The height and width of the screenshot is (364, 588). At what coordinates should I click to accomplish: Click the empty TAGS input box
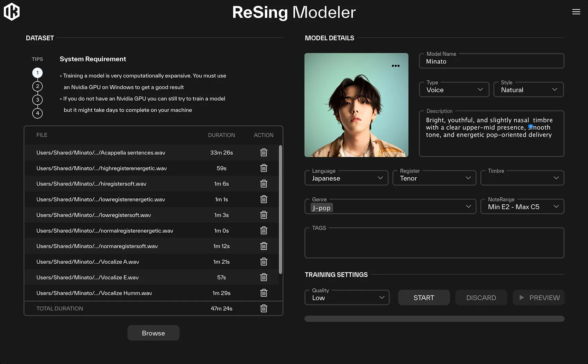pos(434,243)
